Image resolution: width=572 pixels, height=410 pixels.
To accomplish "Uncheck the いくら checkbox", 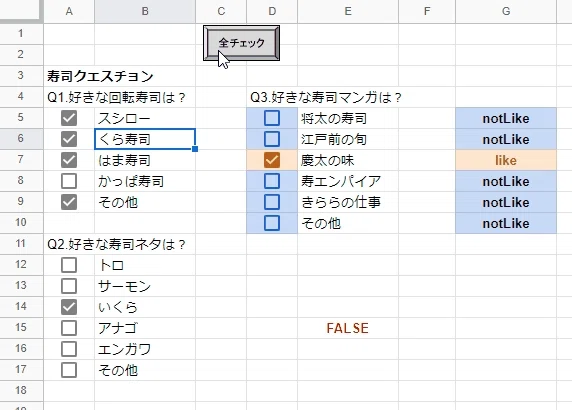I will (69, 307).
